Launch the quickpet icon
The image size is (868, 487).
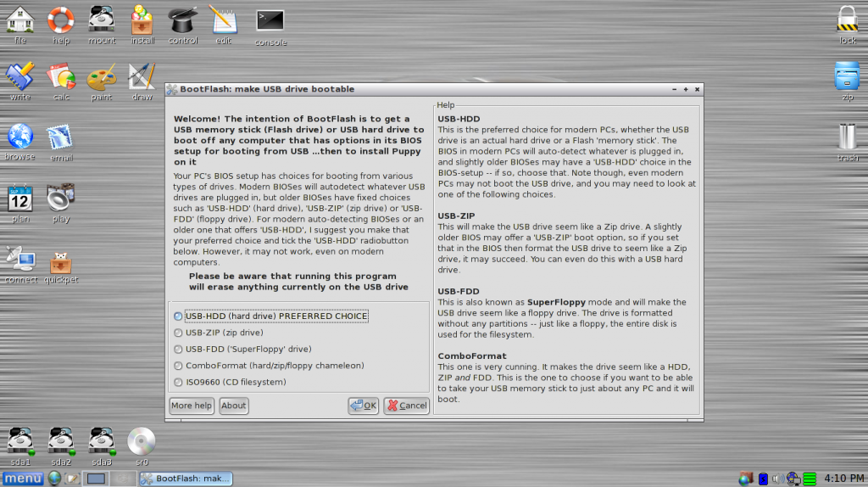pyautogui.click(x=60, y=263)
